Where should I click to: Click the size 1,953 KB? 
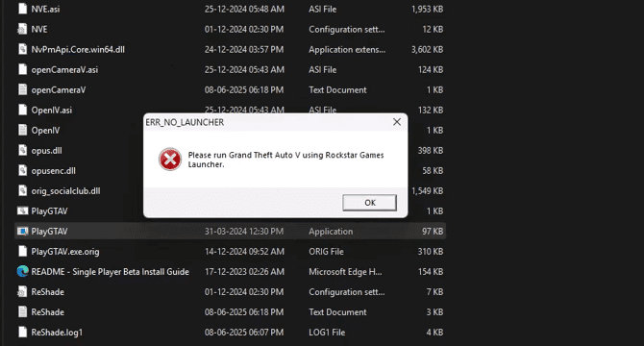[x=427, y=9]
